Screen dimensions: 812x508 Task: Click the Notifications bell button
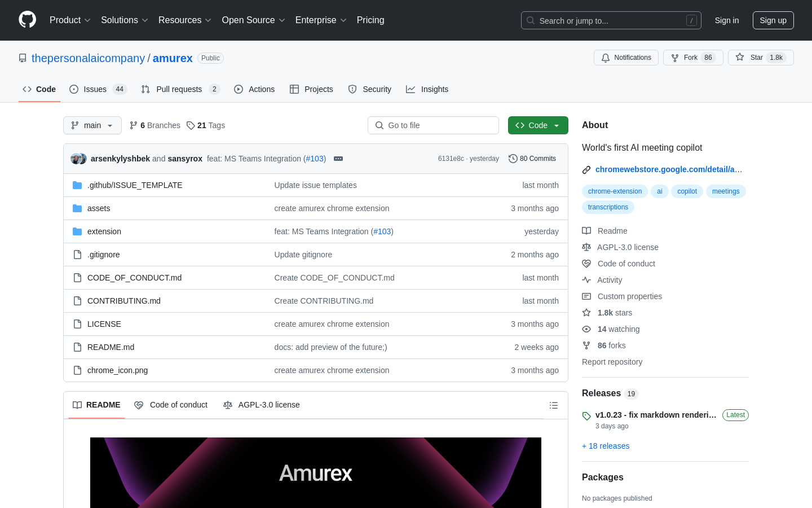(x=626, y=58)
